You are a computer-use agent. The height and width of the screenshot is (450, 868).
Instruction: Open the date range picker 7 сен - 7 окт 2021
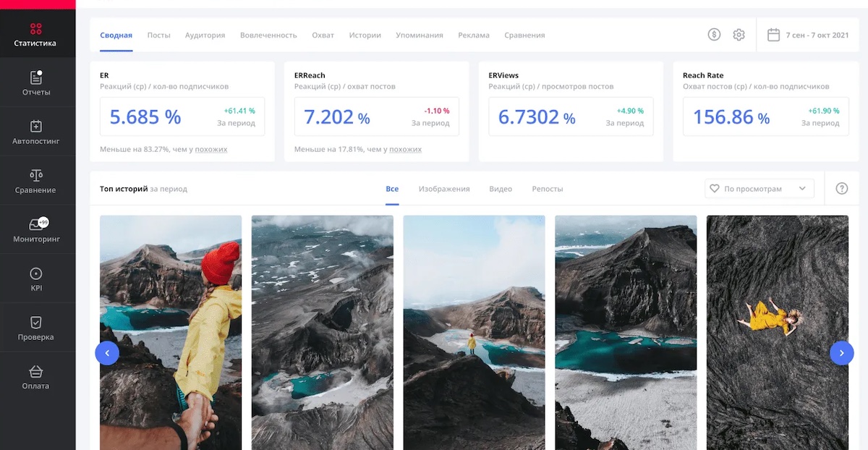tap(807, 35)
